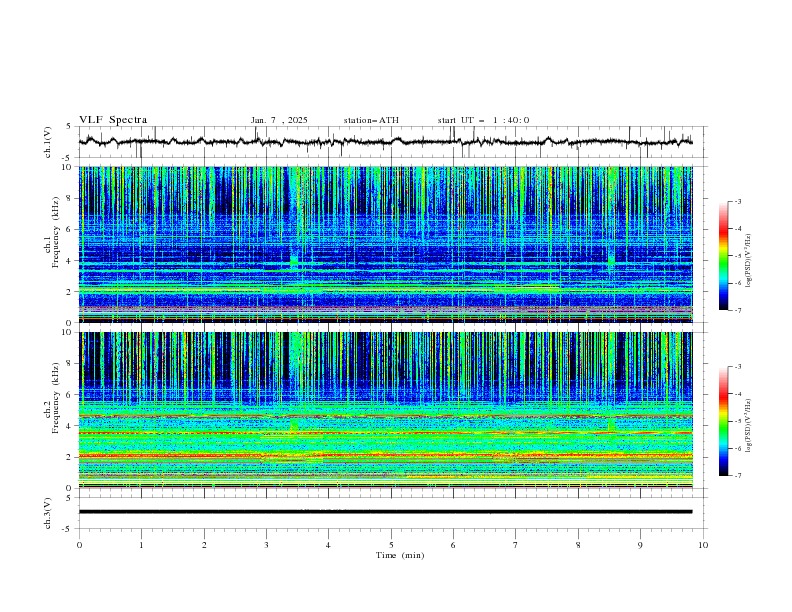Click the ch.2 color scale bar

(x=723, y=421)
